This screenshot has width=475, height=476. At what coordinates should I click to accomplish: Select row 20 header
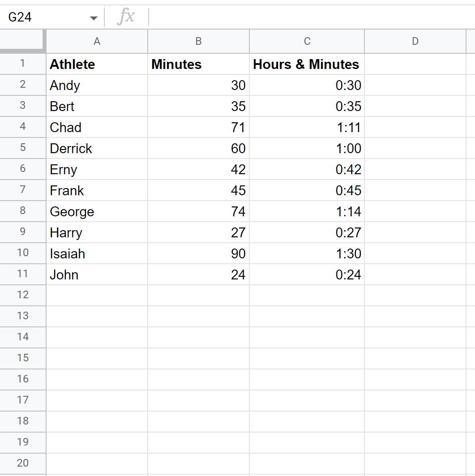pos(23,463)
